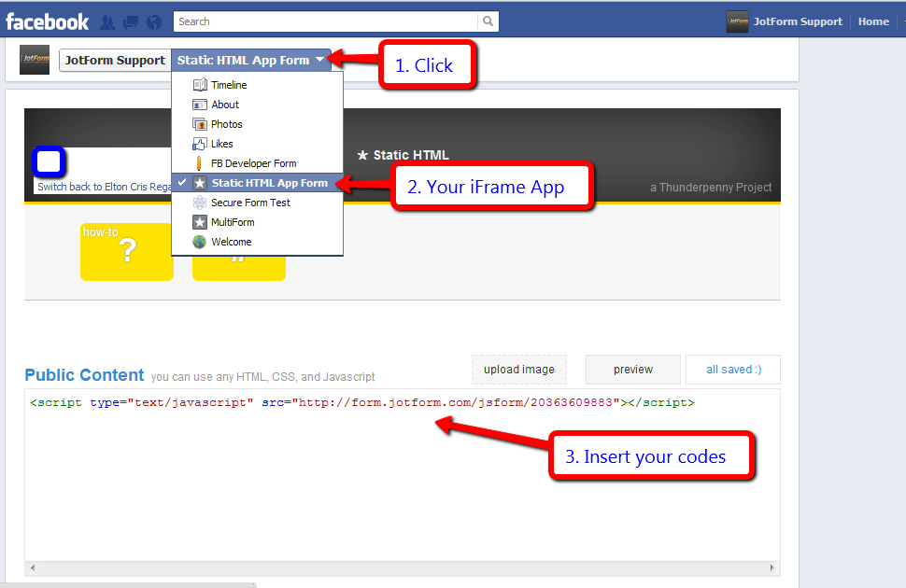
Task: Collapse the Static HTML App Form dropdown
Action: pos(251,61)
